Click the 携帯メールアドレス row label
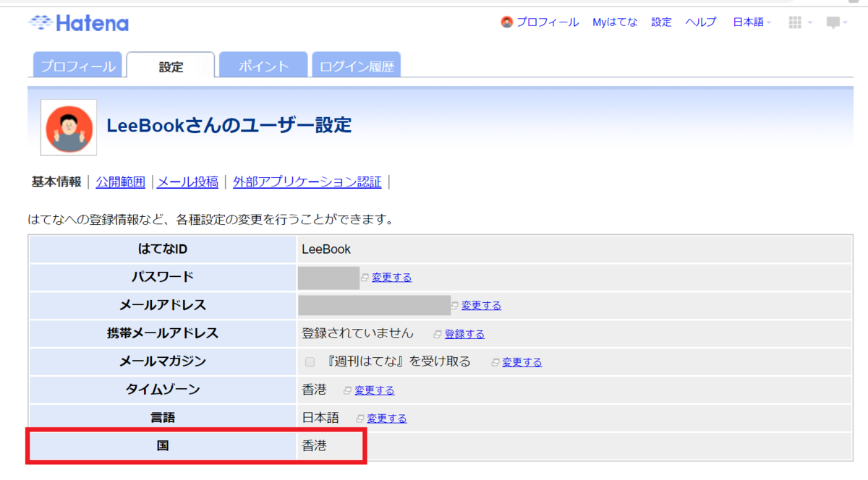Viewport: 868px width, 480px height. point(163,334)
